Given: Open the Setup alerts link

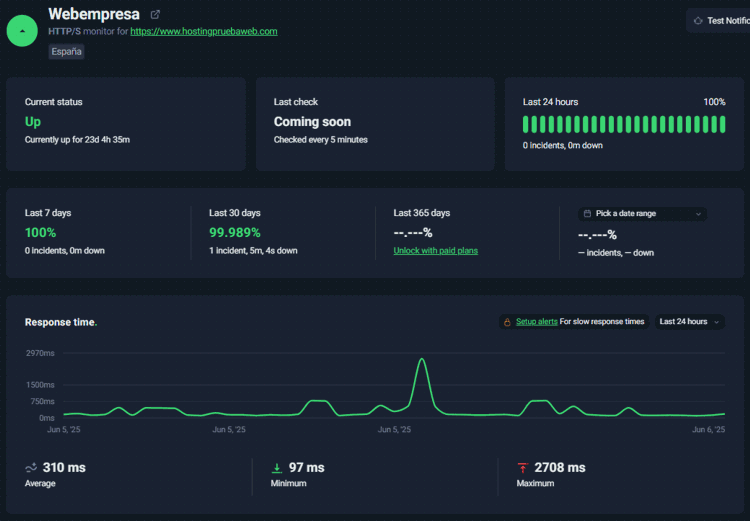Looking at the screenshot, I should 537,321.
